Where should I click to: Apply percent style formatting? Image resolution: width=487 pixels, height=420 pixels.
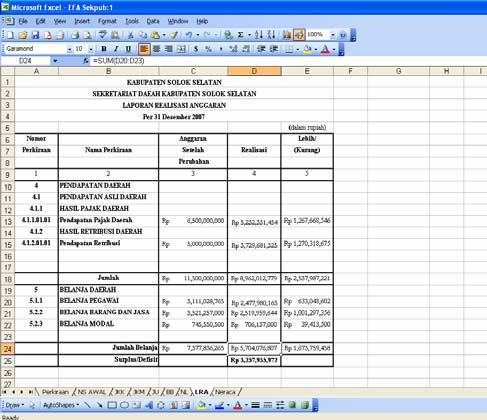[208, 49]
